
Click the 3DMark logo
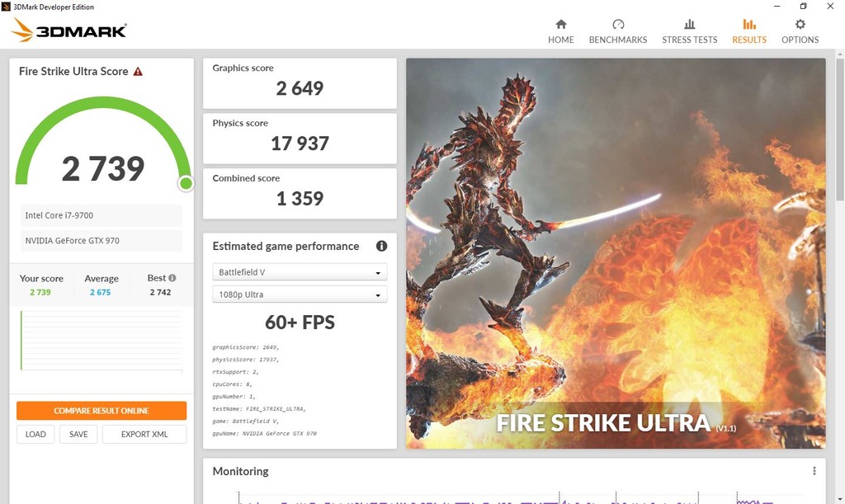(69, 31)
